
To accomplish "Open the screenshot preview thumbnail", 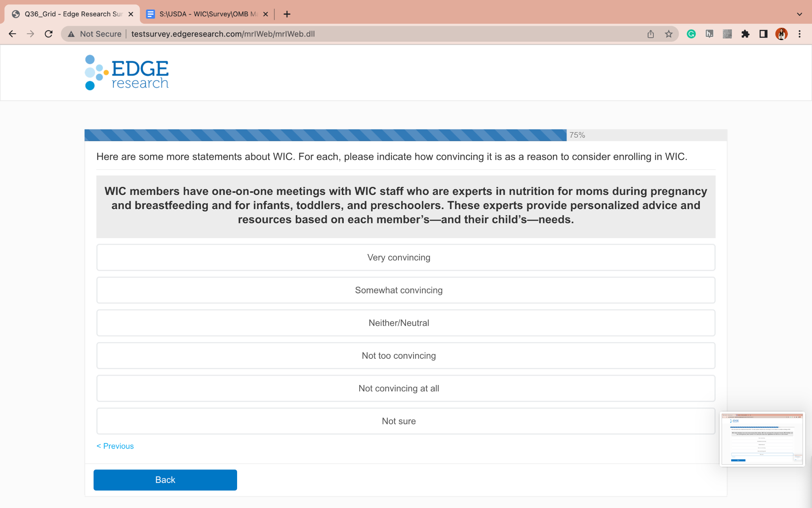I will pyautogui.click(x=762, y=439).
